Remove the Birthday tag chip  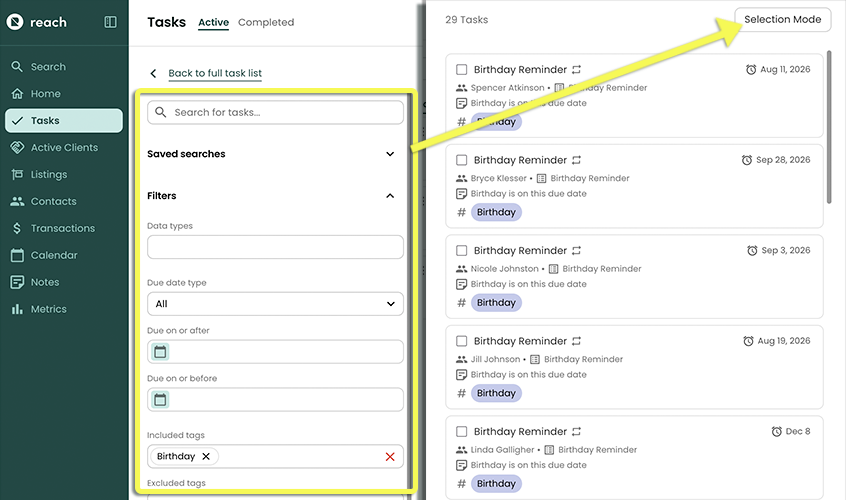pos(206,457)
